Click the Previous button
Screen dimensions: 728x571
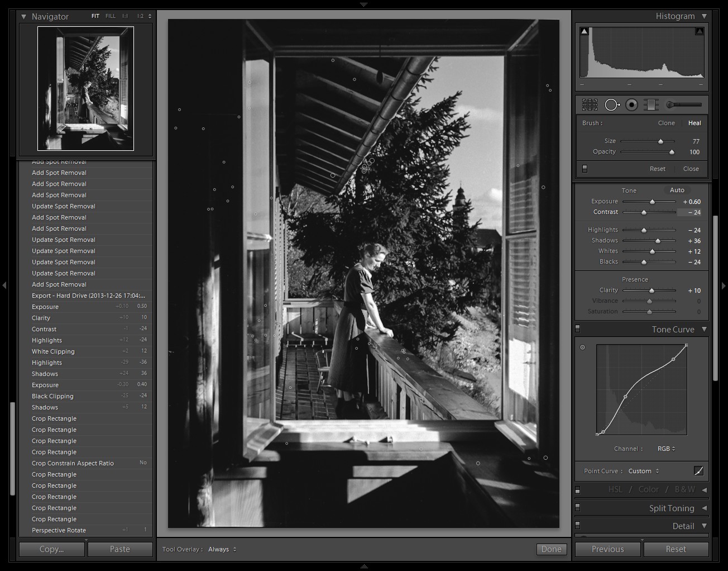(607, 549)
